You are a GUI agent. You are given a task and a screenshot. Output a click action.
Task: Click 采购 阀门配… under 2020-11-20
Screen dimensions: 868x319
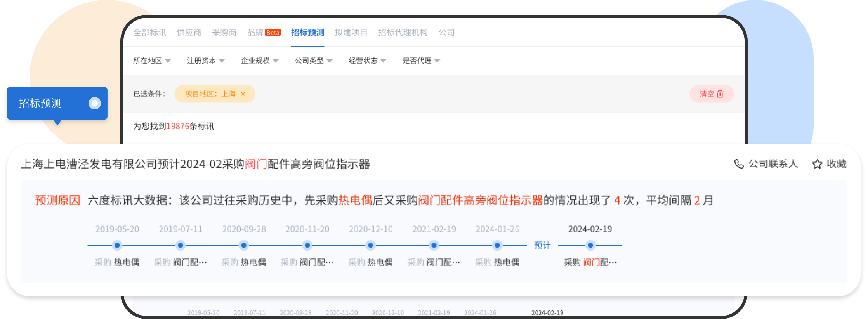point(307,263)
